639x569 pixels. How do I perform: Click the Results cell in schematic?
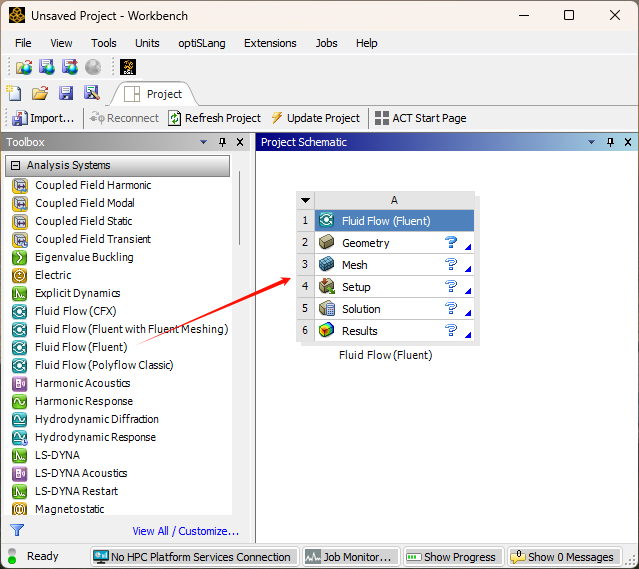click(x=360, y=331)
